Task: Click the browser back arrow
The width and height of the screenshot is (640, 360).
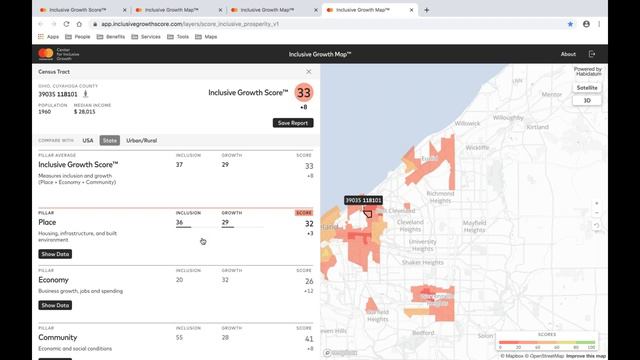Action: click(41, 24)
